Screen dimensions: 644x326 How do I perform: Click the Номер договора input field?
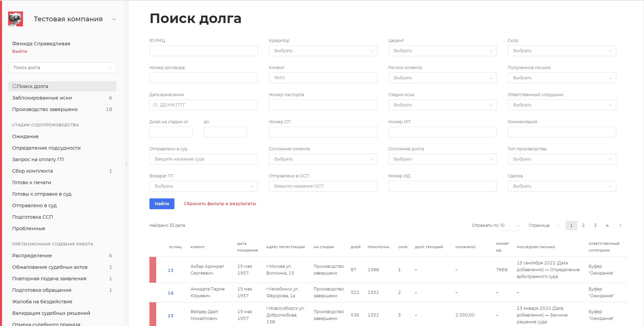(x=204, y=78)
